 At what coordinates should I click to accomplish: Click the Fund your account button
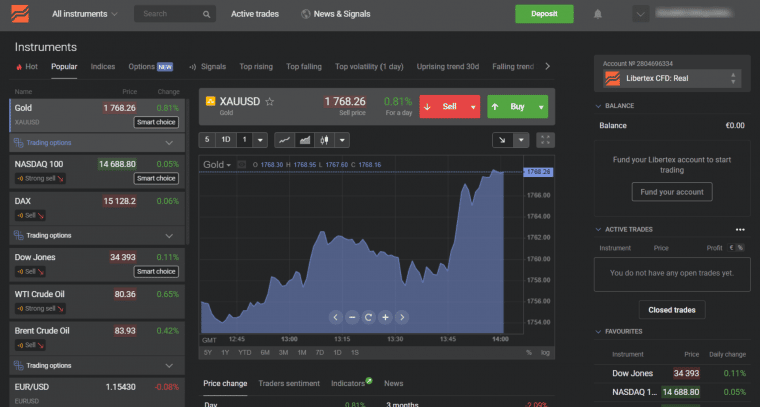pyautogui.click(x=671, y=192)
